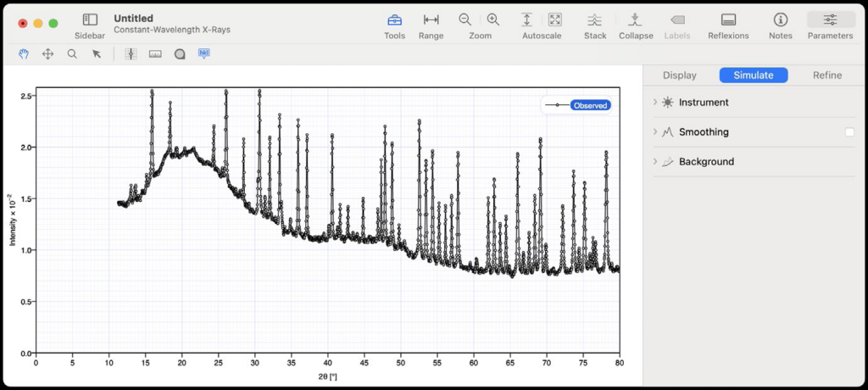Select the Observed legend label
This screenshot has width=868, height=390.
point(591,105)
